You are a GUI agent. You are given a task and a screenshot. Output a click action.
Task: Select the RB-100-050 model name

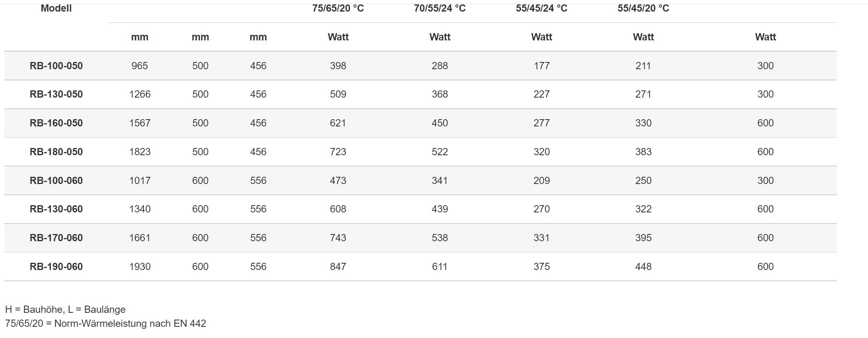pyautogui.click(x=56, y=66)
